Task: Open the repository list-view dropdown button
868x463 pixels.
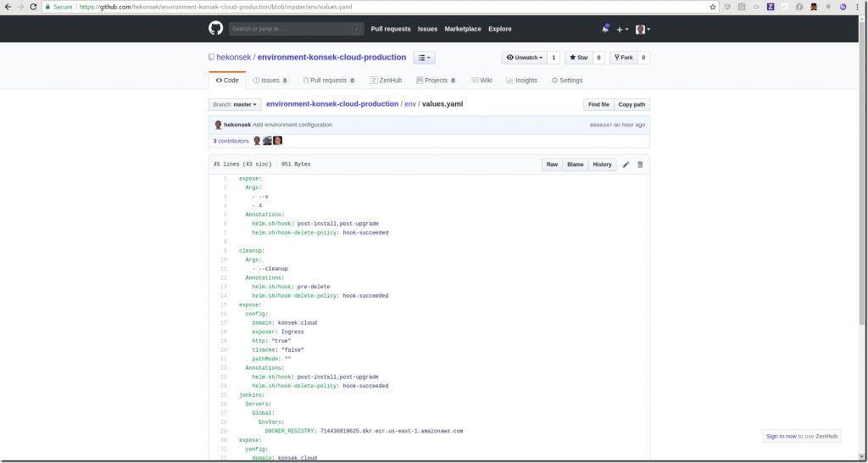Action: coord(424,58)
